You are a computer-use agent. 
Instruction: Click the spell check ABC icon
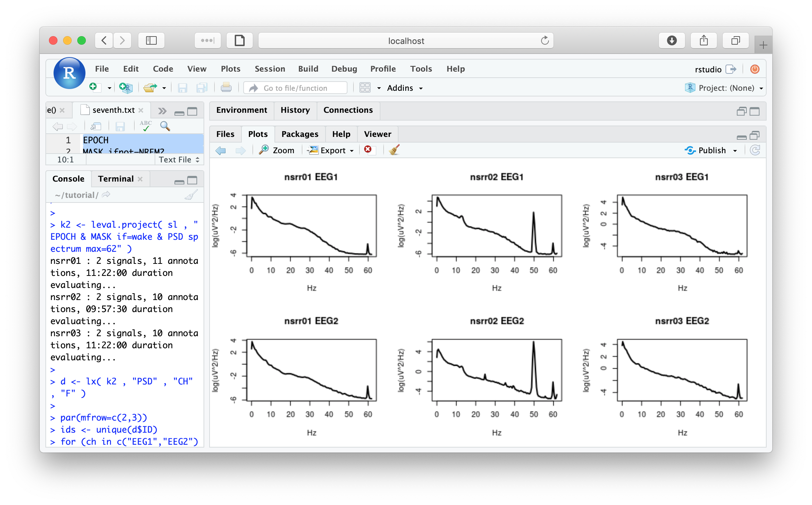coord(146,126)
